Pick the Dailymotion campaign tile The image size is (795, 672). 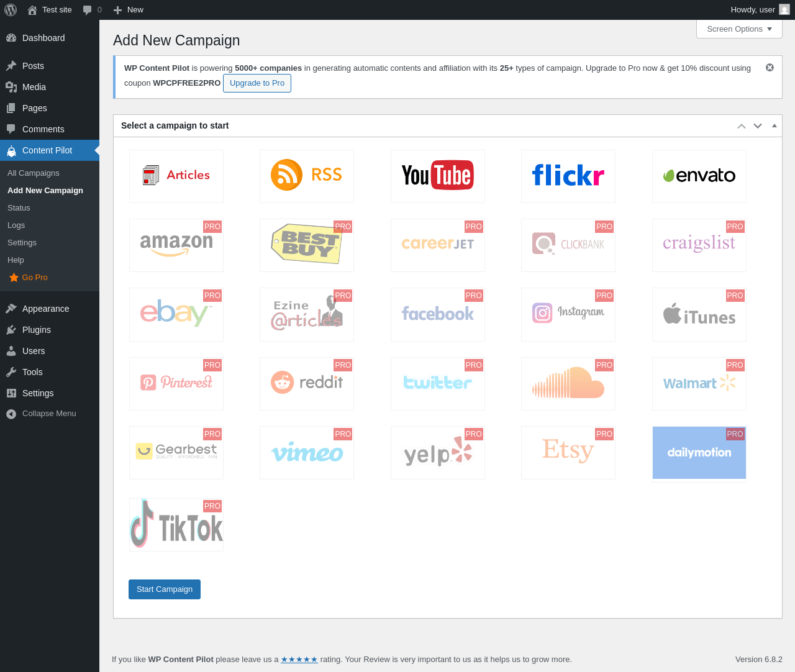point(699,453)
